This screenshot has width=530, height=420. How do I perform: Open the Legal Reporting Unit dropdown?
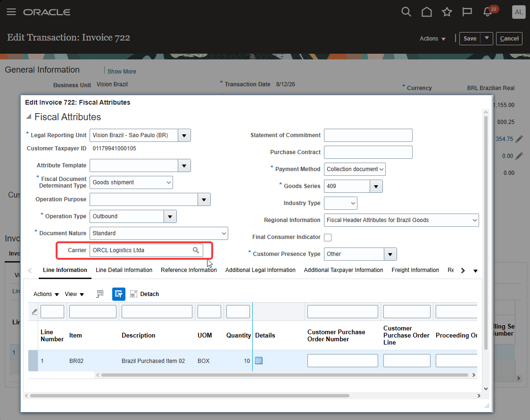[x=184, y=135]
